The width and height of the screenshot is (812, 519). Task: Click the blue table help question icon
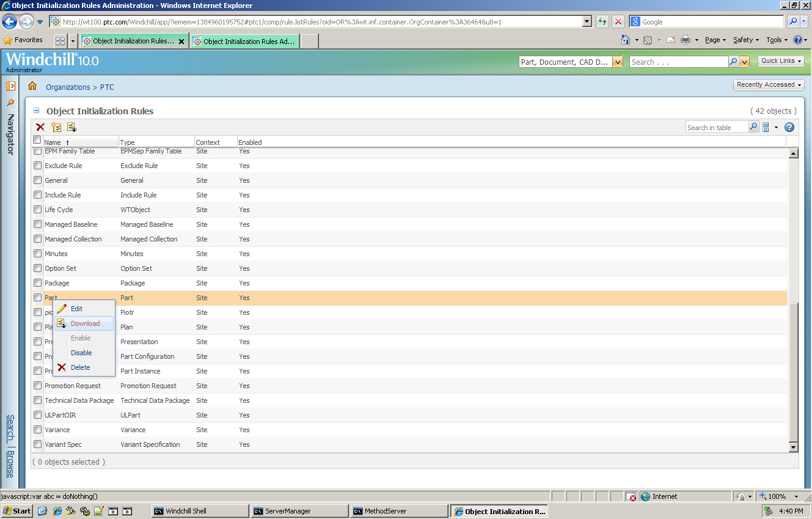pyautogui.click(x=789, y=127)
